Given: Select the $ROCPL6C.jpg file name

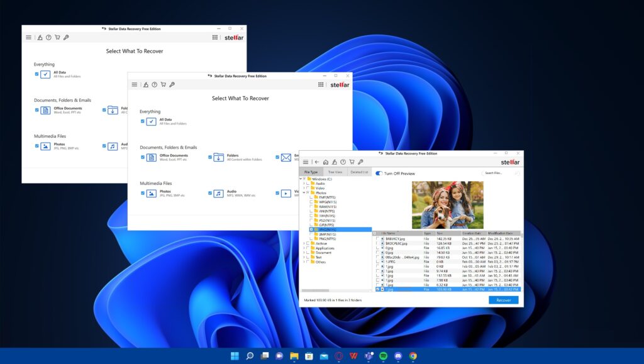Looking at the screenshot, I should [396, 243].
